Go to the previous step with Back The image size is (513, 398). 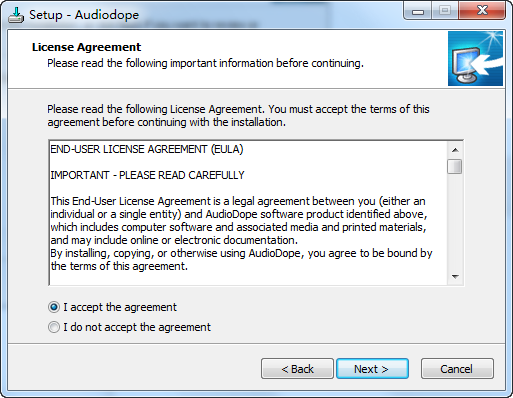[x=297, y=369]
